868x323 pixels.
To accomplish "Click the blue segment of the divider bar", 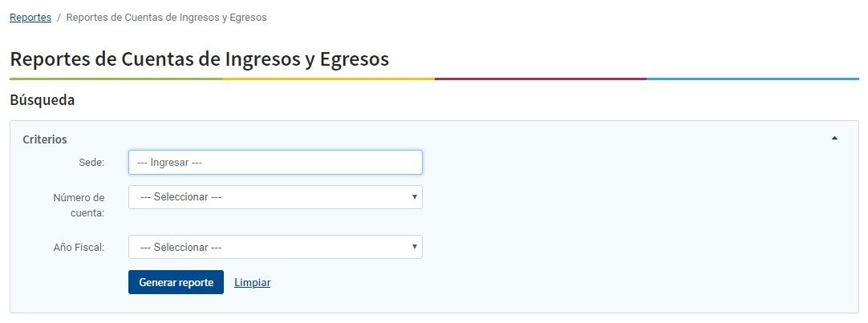I will 752,79.
